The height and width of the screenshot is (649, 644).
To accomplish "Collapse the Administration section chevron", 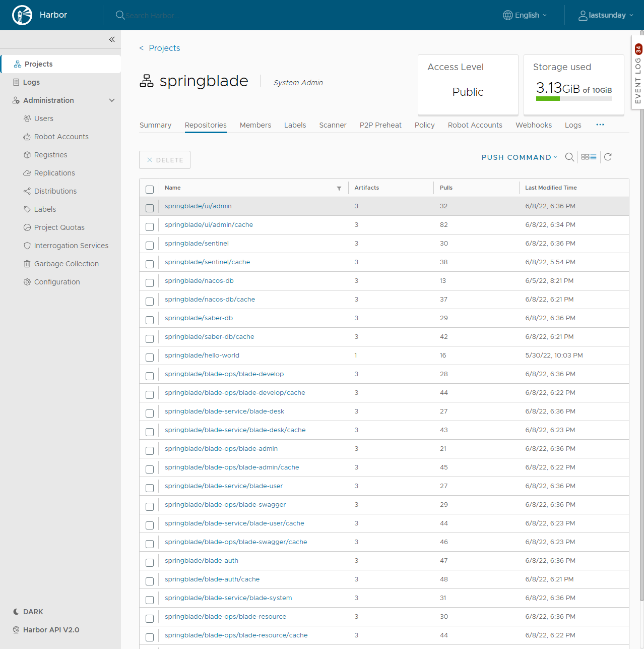I will coord(112,100).
